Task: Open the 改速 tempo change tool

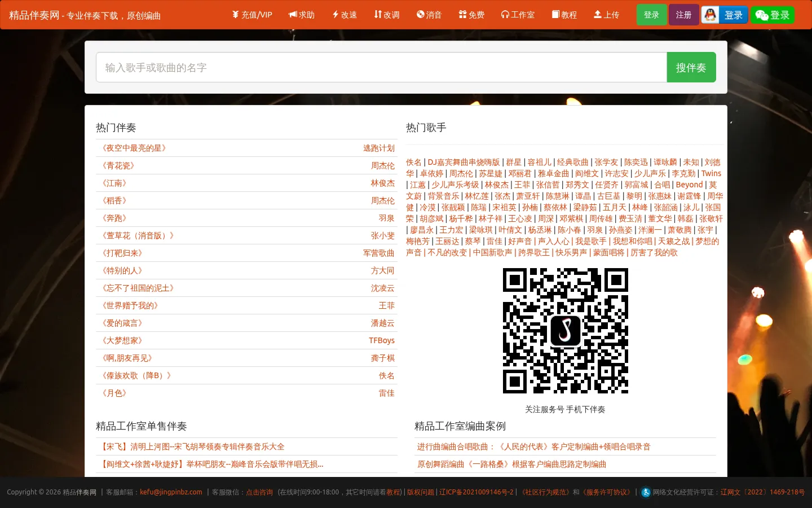Action: [345, 15]
